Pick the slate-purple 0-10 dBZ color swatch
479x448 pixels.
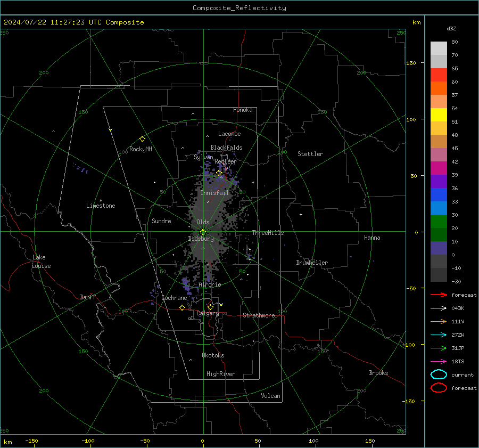click(x=439, y=248)
